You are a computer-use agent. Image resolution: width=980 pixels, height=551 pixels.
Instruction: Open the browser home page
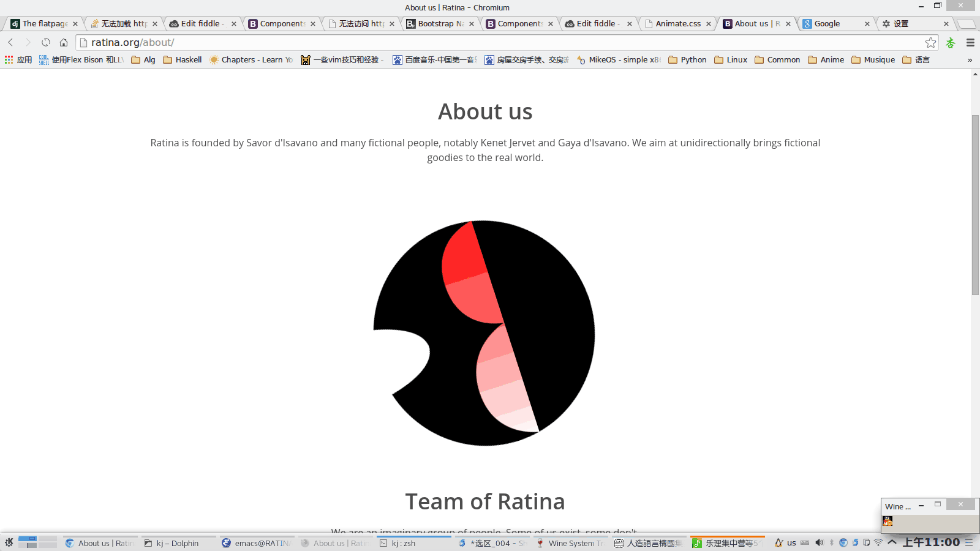64,42
